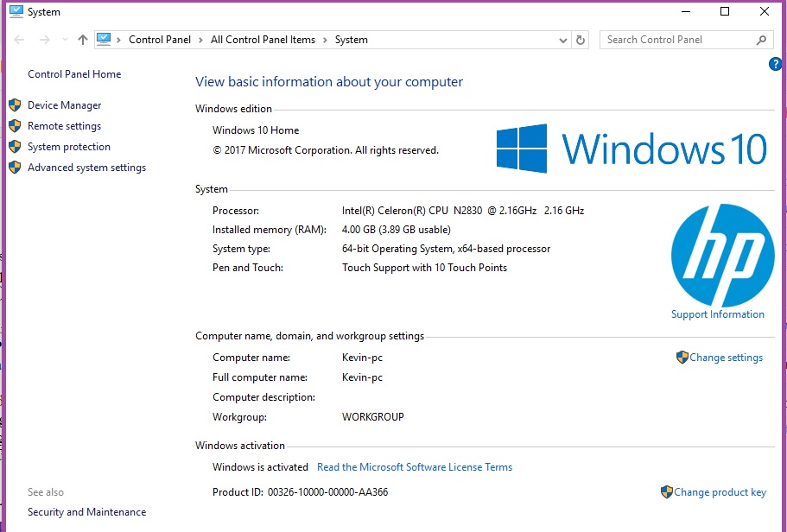
Task: Open Support Information link
Action: 718,314
